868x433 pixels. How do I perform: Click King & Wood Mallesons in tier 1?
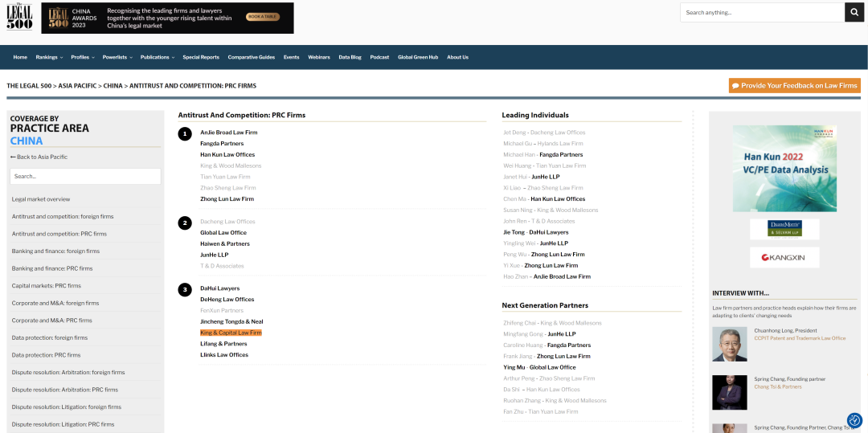231,166
